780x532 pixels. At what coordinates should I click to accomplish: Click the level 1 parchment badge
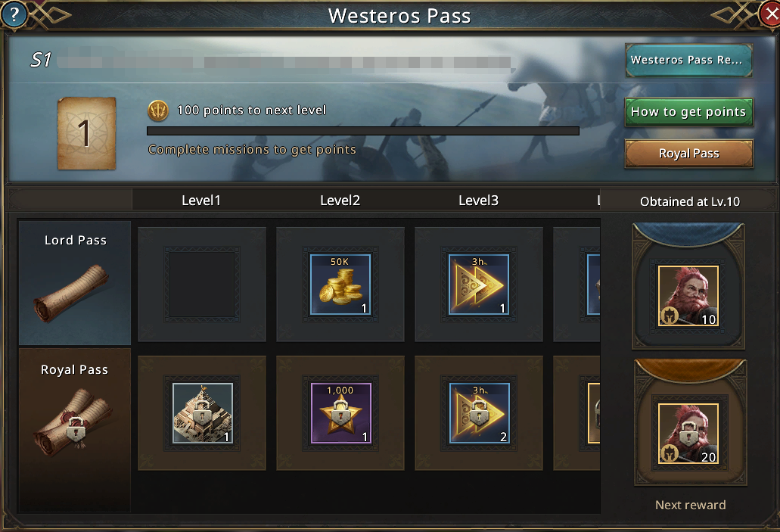coord(86,133)
